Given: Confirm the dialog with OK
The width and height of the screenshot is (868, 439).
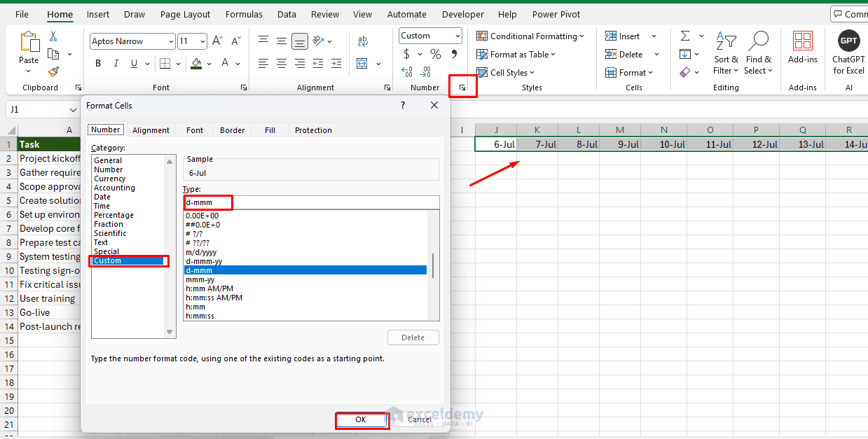Looking at the screenshot, I should point(361,419).
